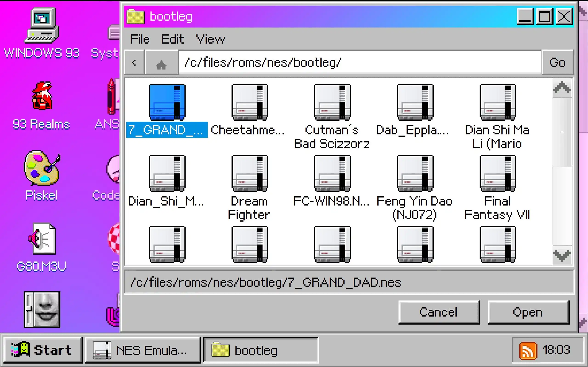Select the Cheetahme... ROM file icon
588x367 pixels.
249,102
